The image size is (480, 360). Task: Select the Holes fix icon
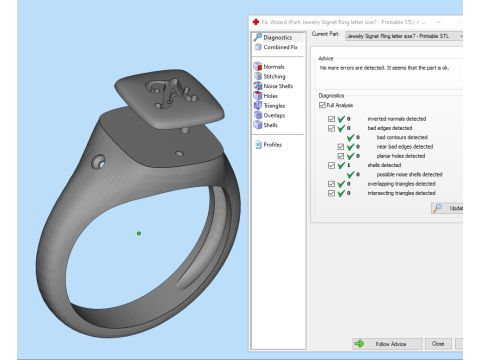click(x=258, y=96)
